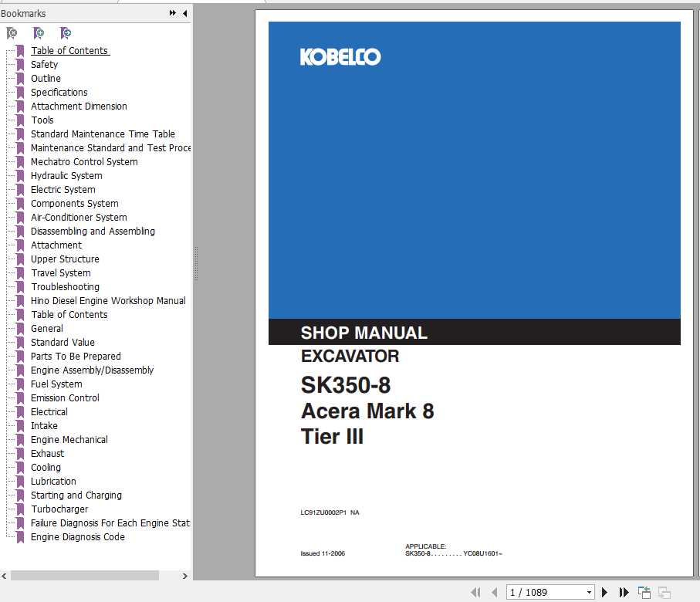
Task: Open the Engine Mechanical bookmark
Action: (69, 439)
